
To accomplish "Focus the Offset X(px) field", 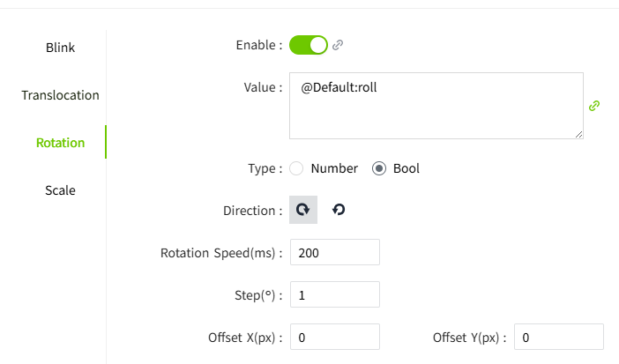I will [334, 337].
